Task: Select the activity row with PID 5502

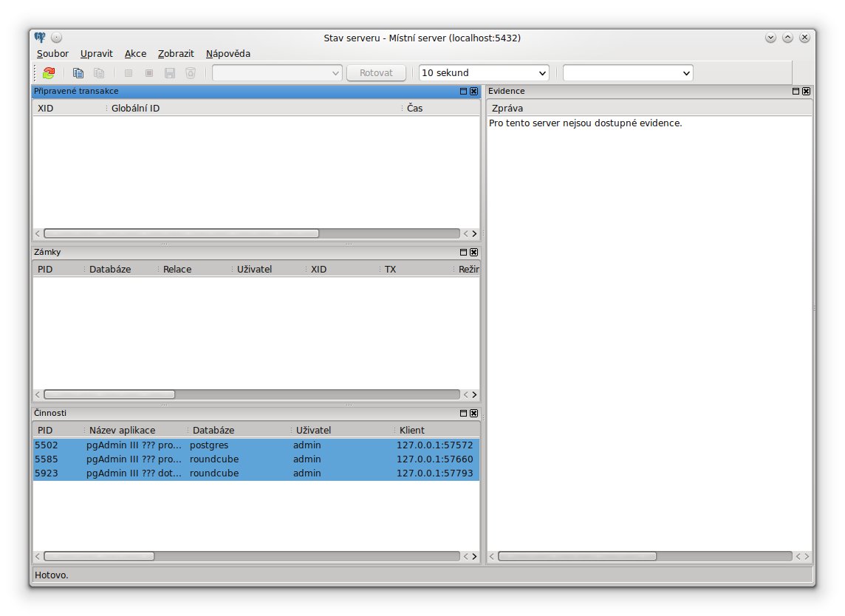Action: [x=256, y=445]
